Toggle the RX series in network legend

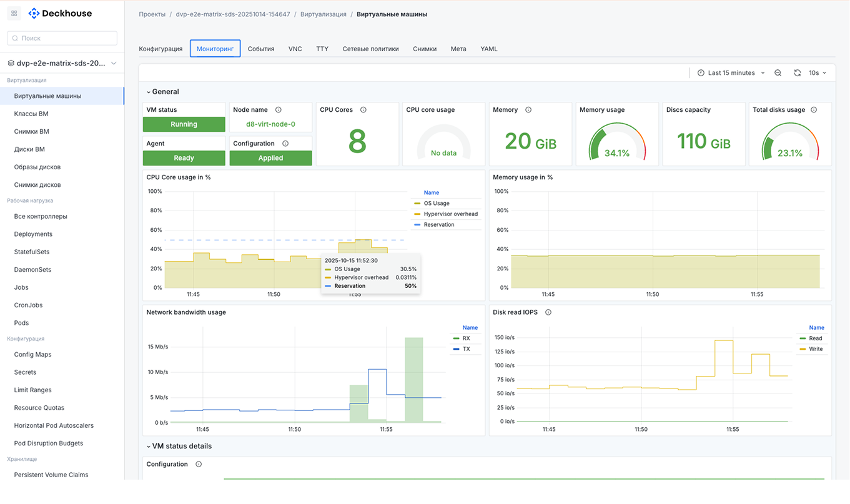click(x=466, y=338)
